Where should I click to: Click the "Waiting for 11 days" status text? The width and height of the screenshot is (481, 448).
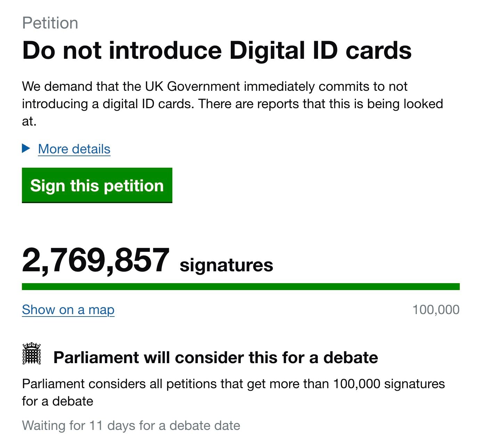131,425
